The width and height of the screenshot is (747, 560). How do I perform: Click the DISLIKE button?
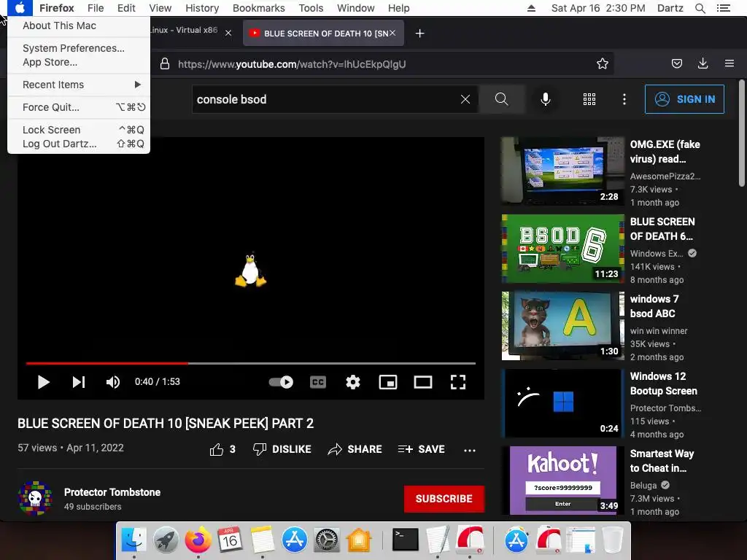(x=282, y=449)
